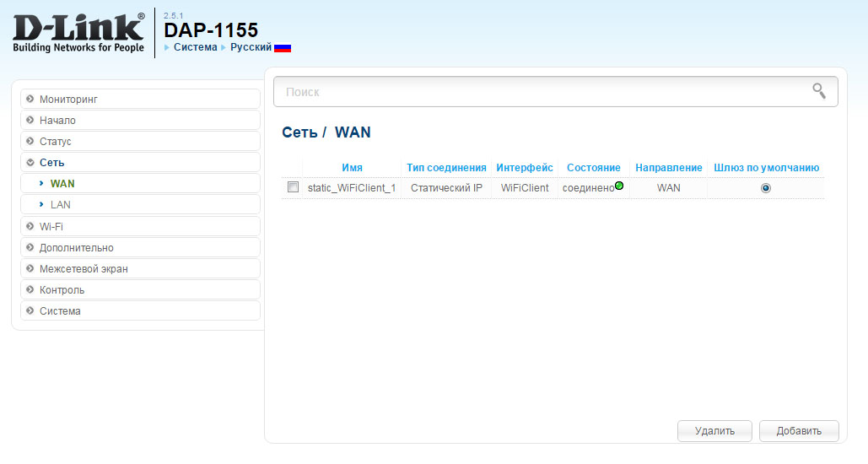The height and width of the screenshot is (464, 868).
Task: Select the default gateway radio button
Action: (x=765, y=188)
